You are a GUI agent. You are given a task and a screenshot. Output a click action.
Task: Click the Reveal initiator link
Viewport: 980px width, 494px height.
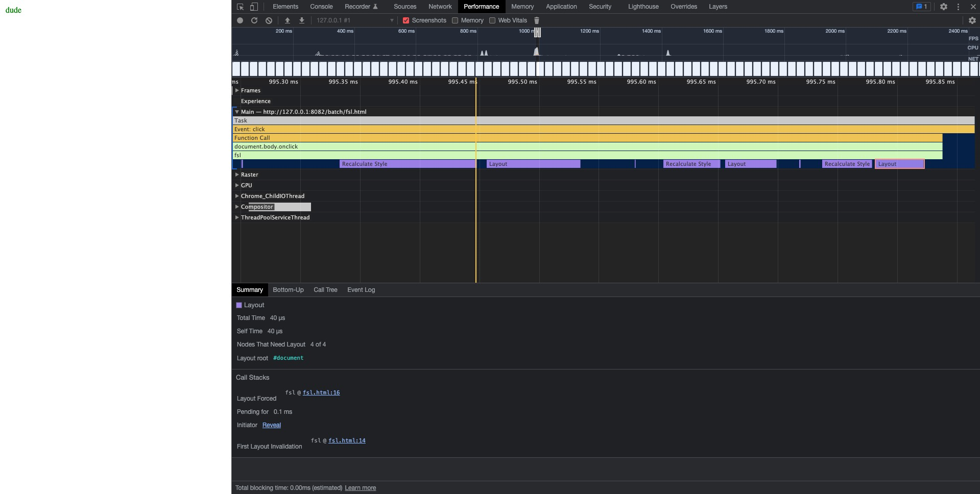tap(272, 425)
